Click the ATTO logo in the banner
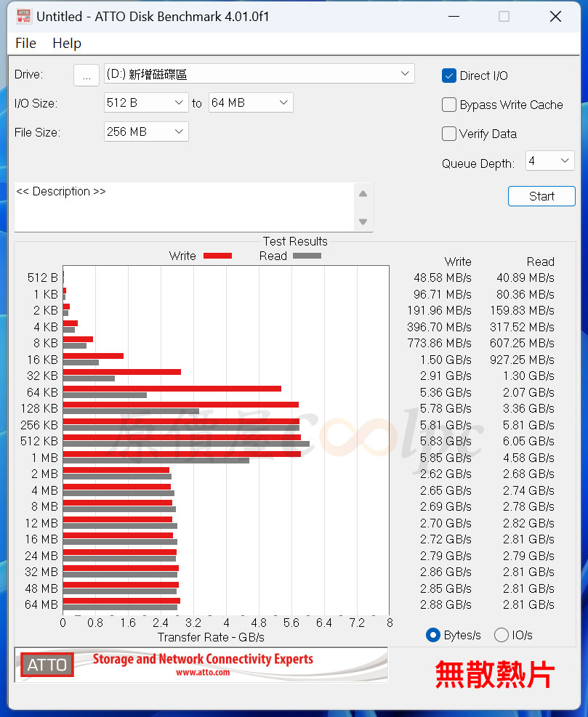This screenshot has width=588, height=717. (47, 665)
